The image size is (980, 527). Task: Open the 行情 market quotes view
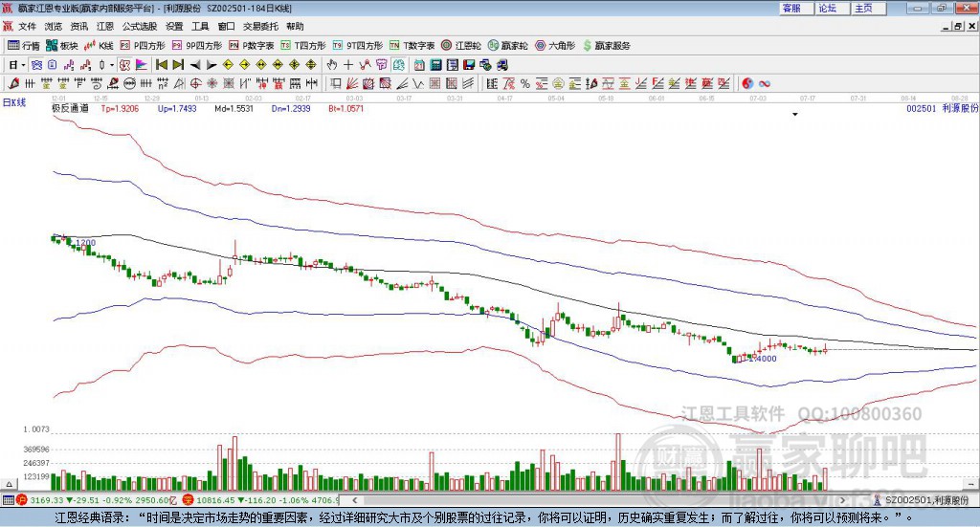coord(23,46)
